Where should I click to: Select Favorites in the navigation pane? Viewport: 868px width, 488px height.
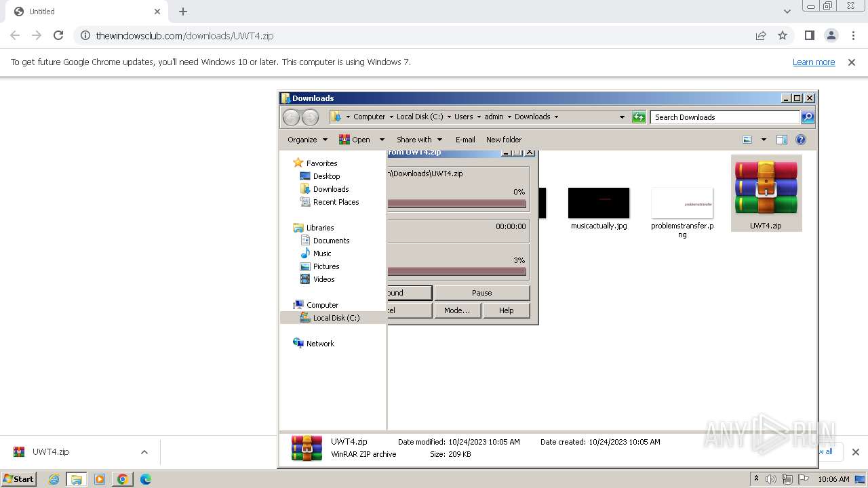(x=321, y=163)
